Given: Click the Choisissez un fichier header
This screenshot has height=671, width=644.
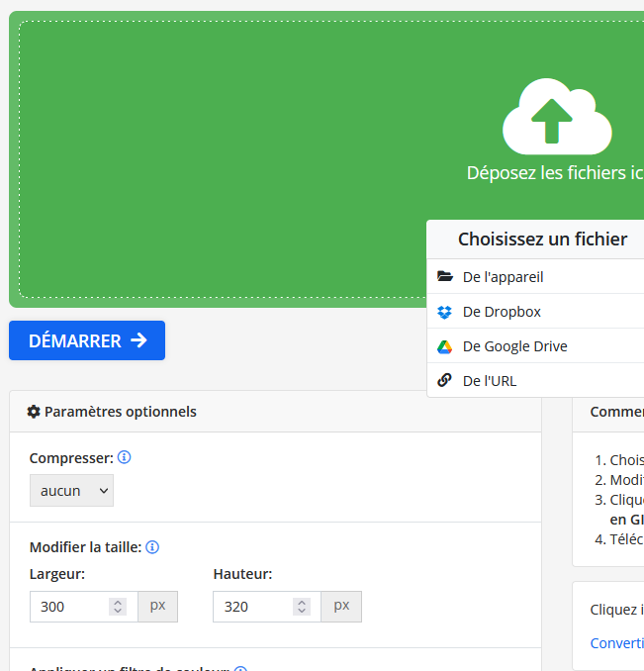Looking at the screenshot, I should 542,240.
